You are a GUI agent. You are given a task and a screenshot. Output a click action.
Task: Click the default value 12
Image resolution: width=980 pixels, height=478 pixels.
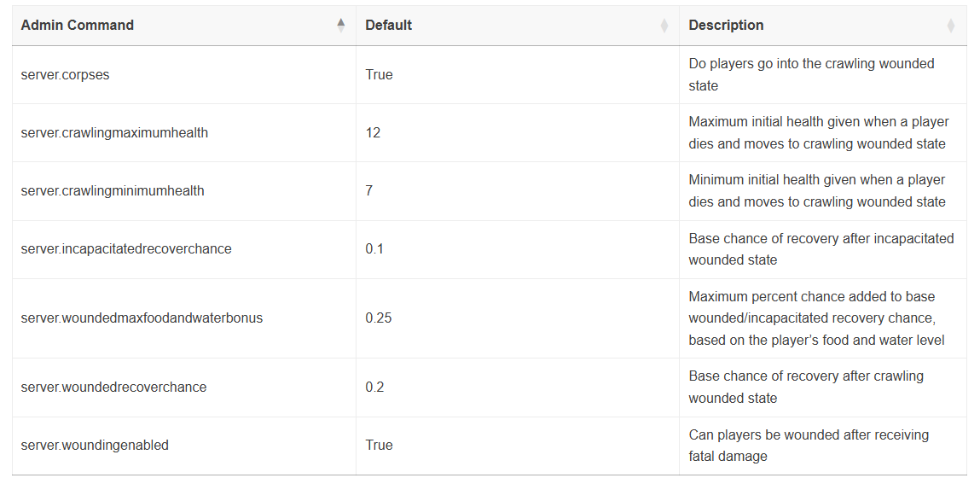click(x=373, y=132)
